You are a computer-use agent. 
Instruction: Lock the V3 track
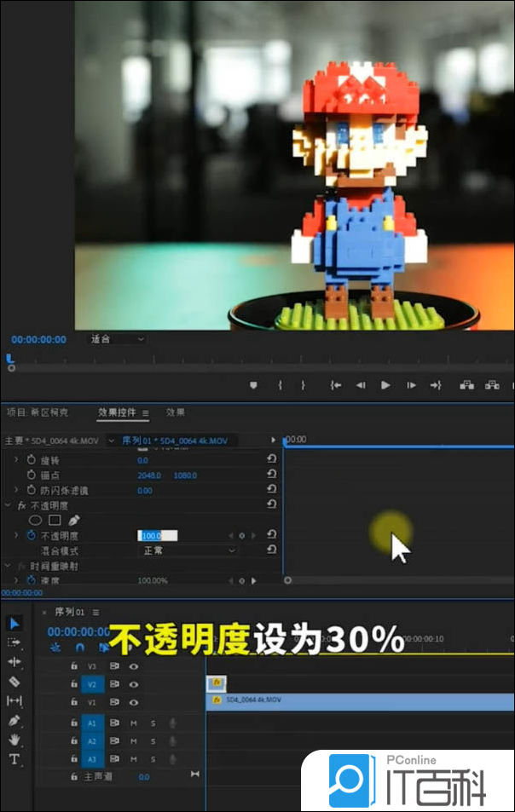[x=74, y=666]
